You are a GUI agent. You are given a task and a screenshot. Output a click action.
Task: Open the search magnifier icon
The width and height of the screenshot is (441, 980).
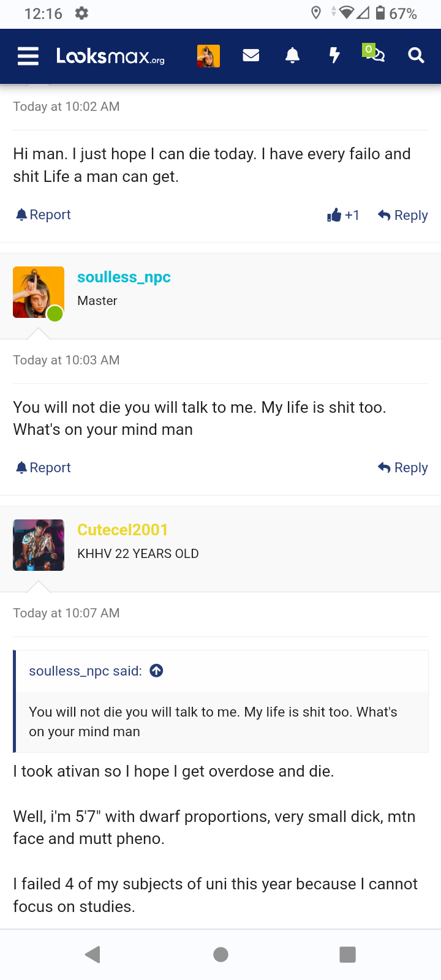click(x=416, y=56)
